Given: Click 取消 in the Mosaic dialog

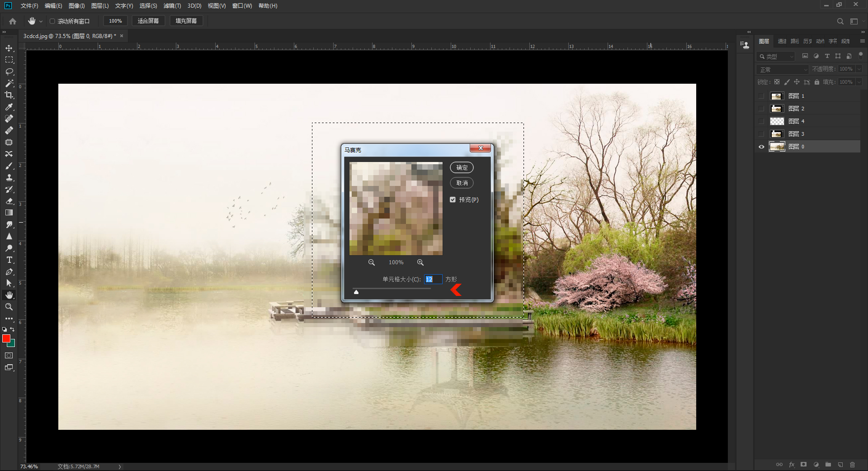Looking at the screenshot, I should pos(462,183).
